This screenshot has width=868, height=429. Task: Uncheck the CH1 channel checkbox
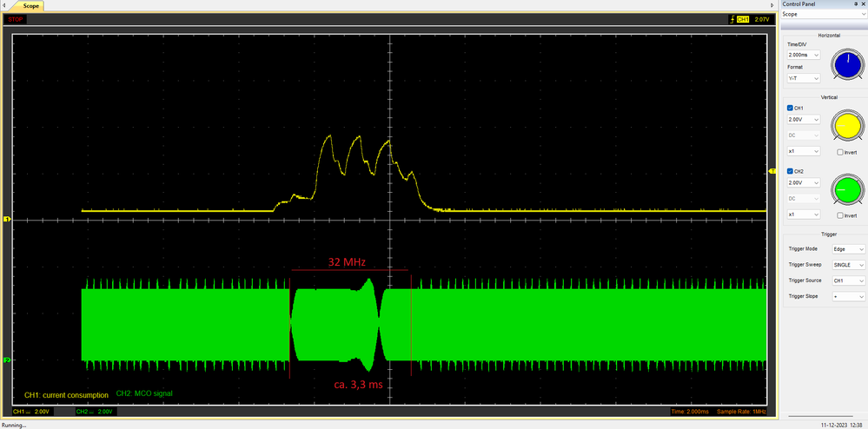point(790,108)
